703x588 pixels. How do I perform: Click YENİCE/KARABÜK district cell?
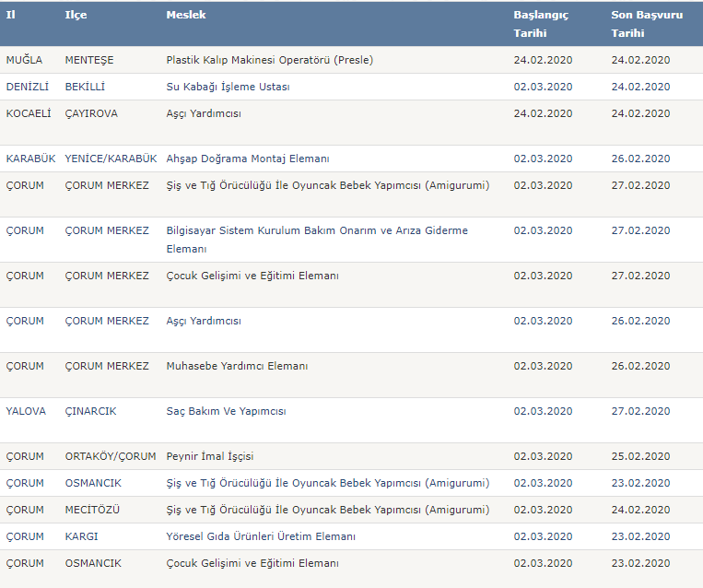111,159
